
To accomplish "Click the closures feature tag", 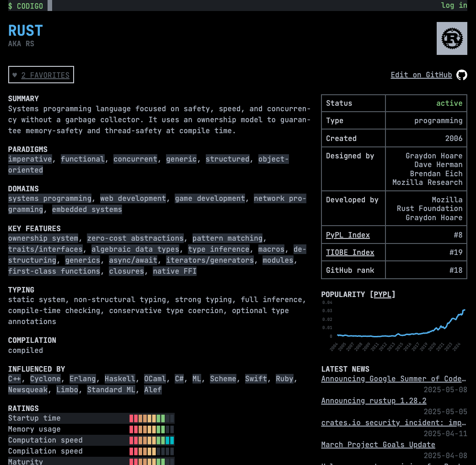I will 127,271.
